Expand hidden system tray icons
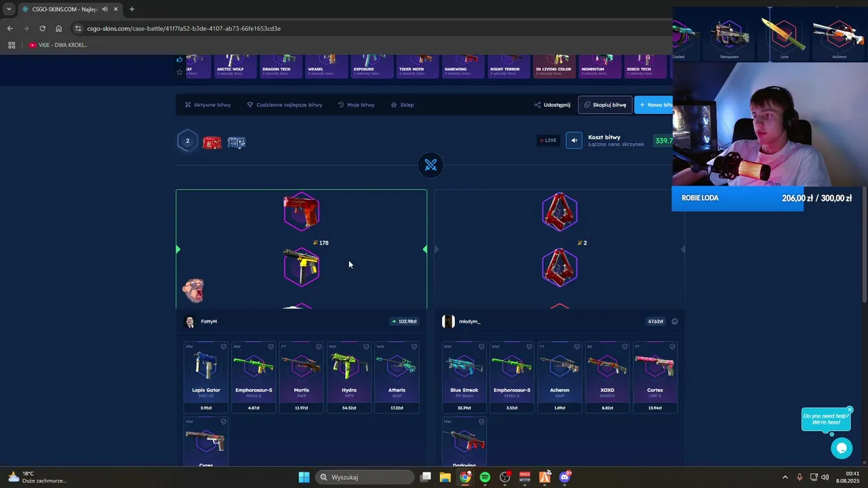Image resolution: width=868 pixels, height=488 pixels. [x=785, y=477]
